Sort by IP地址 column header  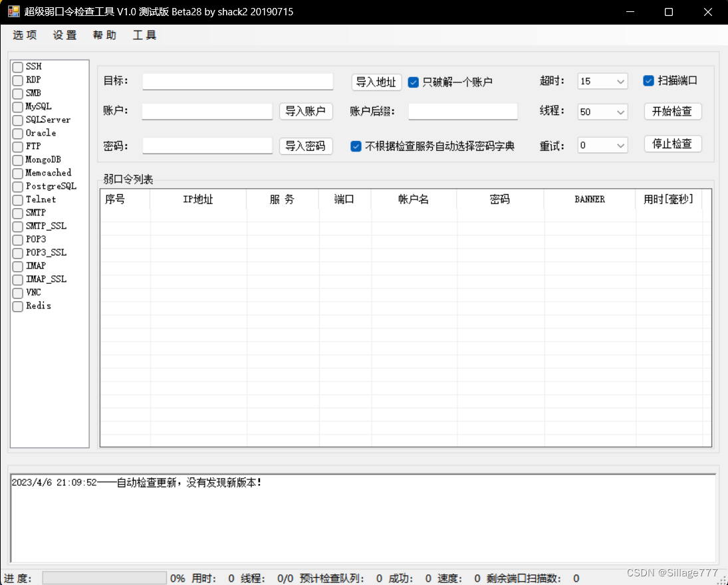click(x=198, y=199)
